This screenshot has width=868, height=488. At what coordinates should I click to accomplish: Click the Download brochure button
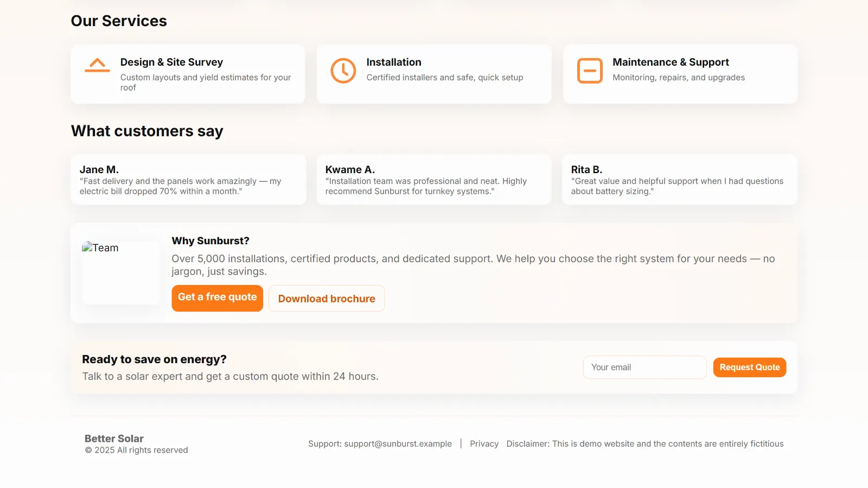327,299
